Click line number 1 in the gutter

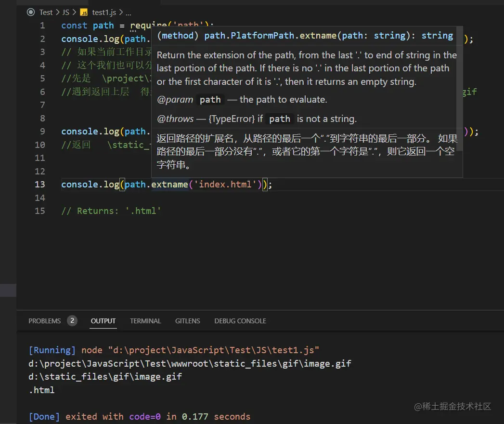(42, 26)
